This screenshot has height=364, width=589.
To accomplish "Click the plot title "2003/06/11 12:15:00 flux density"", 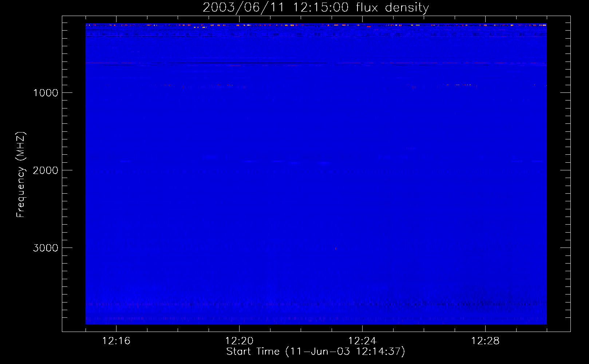I will [316, 8].
